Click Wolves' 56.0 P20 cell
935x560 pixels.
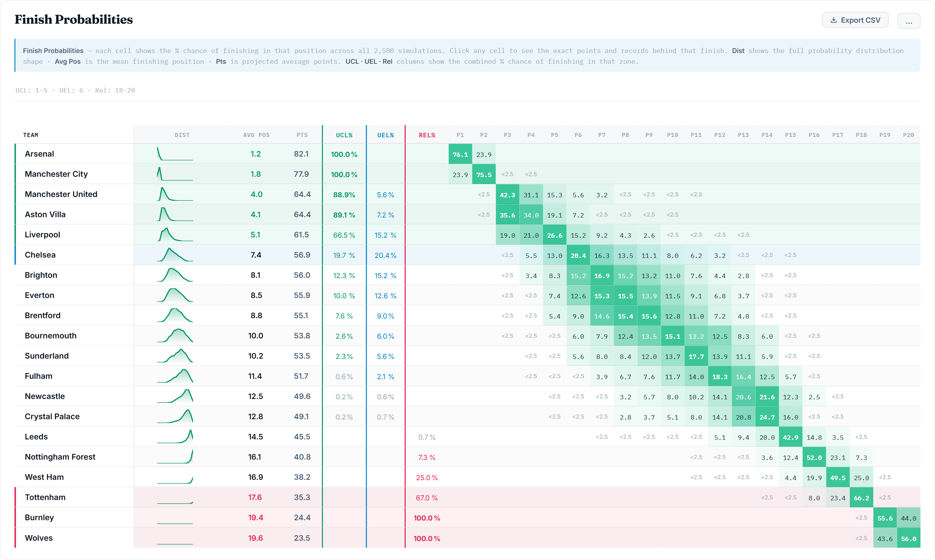pyautogui.click(x=908, y=539)
